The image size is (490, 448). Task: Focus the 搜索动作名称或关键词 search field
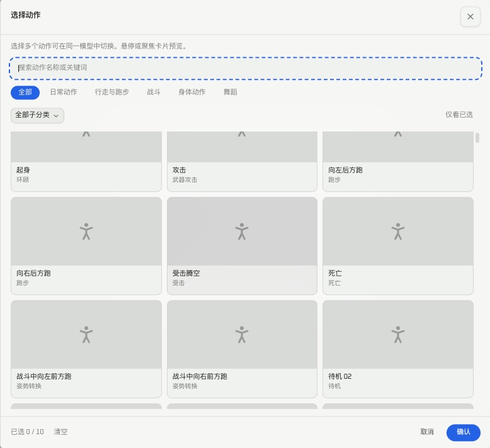245,68
